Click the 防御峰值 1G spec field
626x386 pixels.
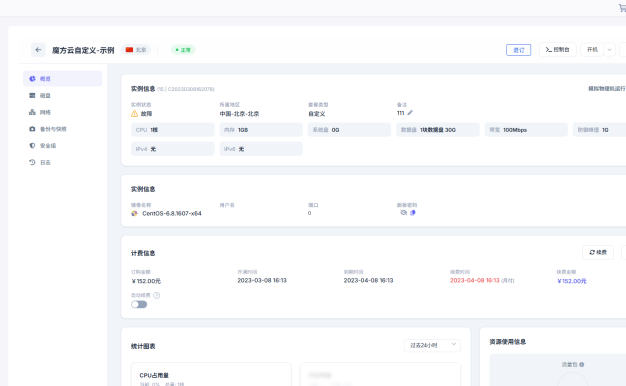coord(599,130)
